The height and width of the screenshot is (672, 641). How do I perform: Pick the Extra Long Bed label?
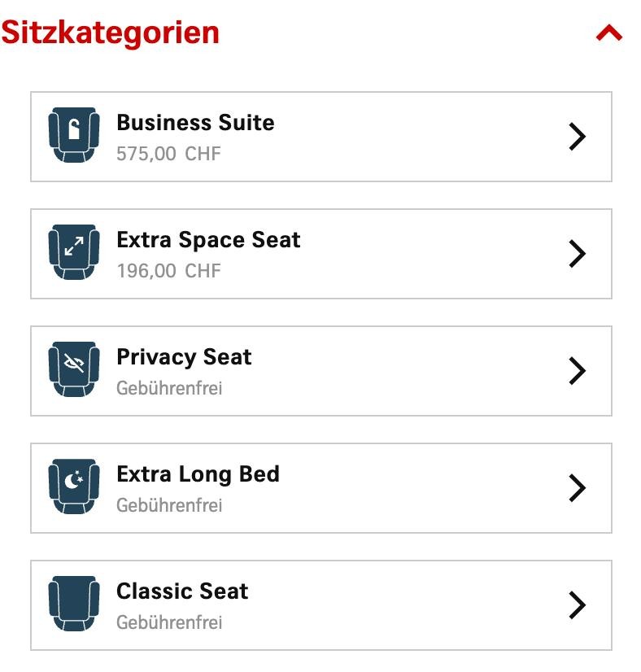[x=198, y=474]
